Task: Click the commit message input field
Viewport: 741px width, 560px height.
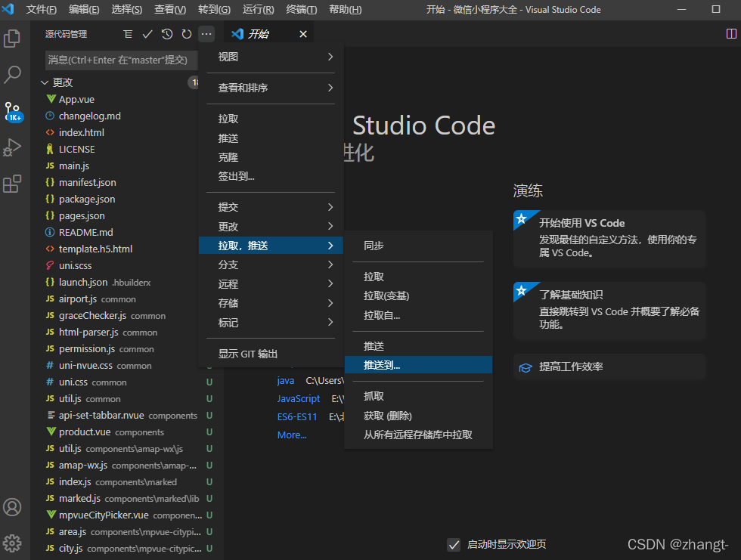Action: click(122, 60)
